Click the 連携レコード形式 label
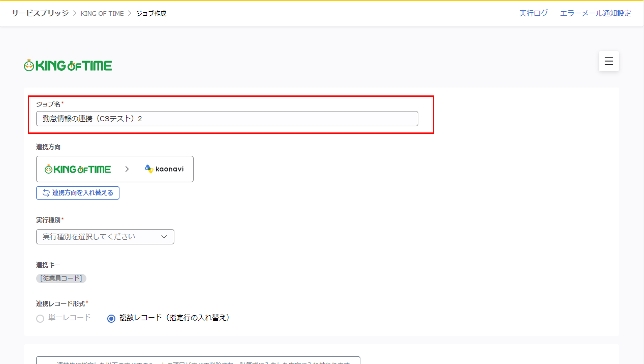644x364 pixels. point(60,304)
